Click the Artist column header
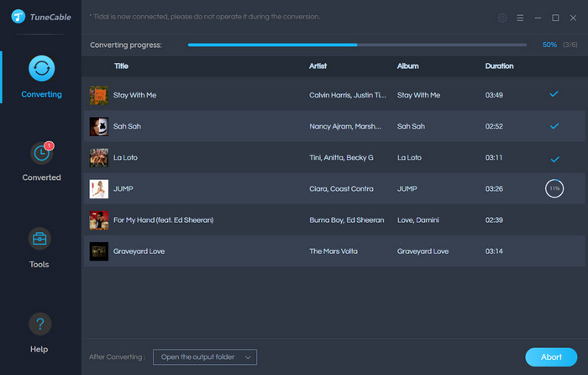The height and width of the screenshot is (375, 588). click(x=318, y=66)
